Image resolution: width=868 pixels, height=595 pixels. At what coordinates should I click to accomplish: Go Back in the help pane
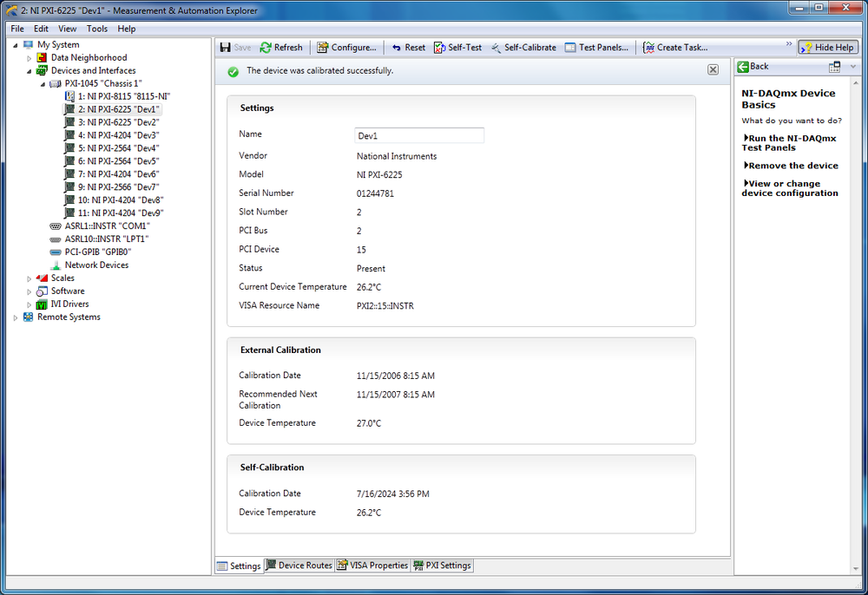click(753, 67)
